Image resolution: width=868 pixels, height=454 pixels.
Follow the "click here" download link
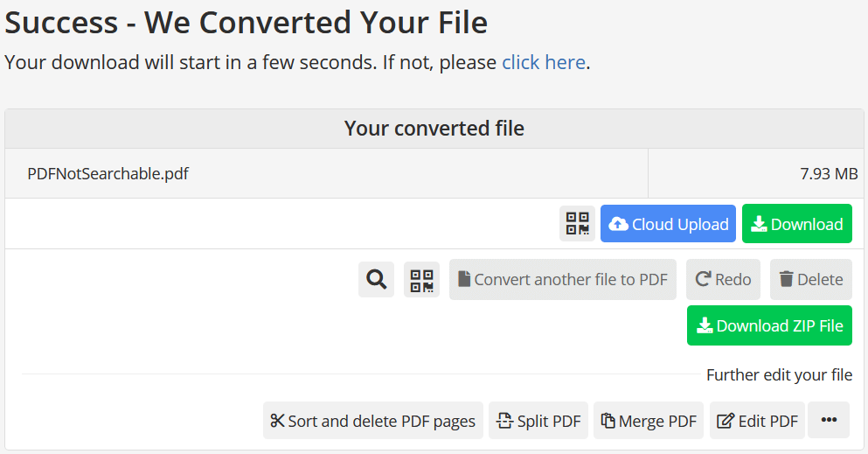pyautogui.click(x=543, y=63)
